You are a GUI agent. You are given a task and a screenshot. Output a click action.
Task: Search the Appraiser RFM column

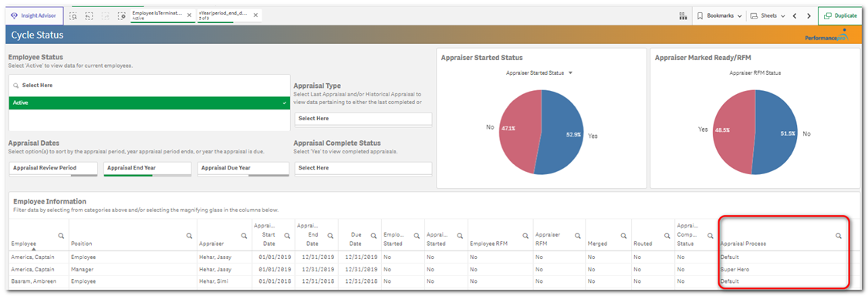[578, 236]
